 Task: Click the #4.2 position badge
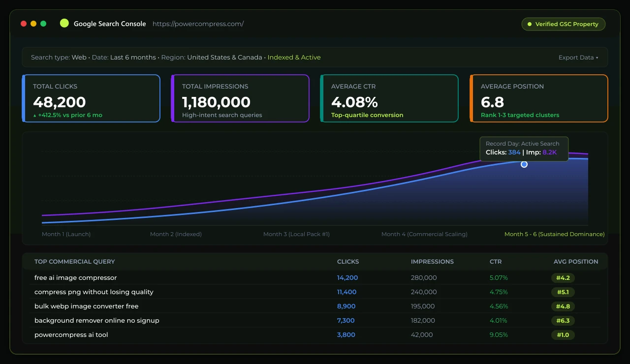(x=563, y=278)
